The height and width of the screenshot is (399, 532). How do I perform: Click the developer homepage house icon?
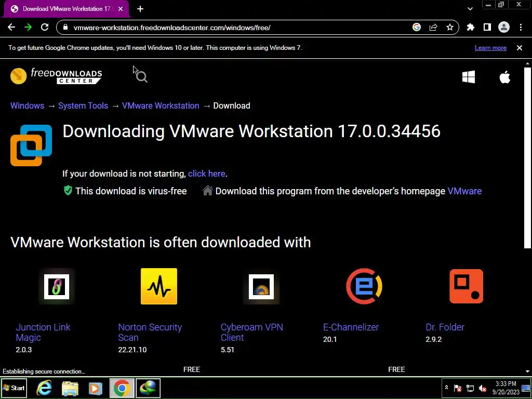coord(208,190)
